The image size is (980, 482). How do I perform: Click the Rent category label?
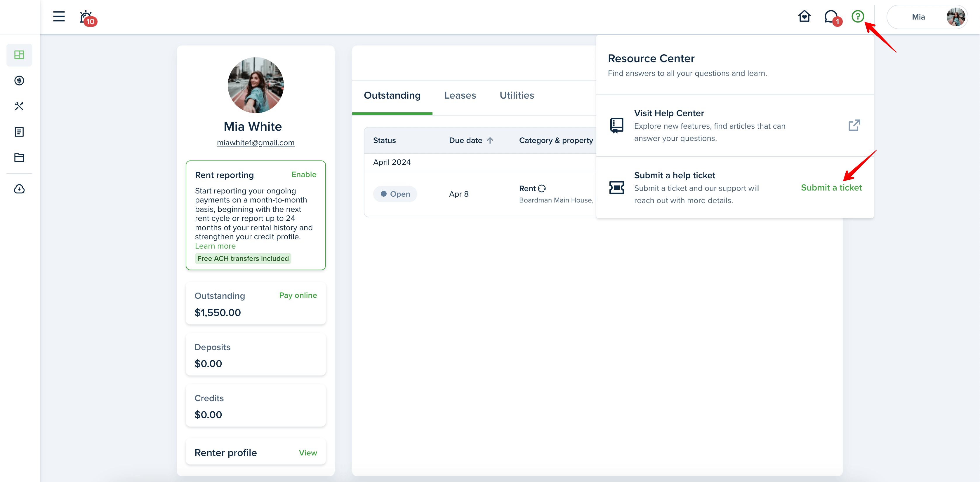click(527, 188)
